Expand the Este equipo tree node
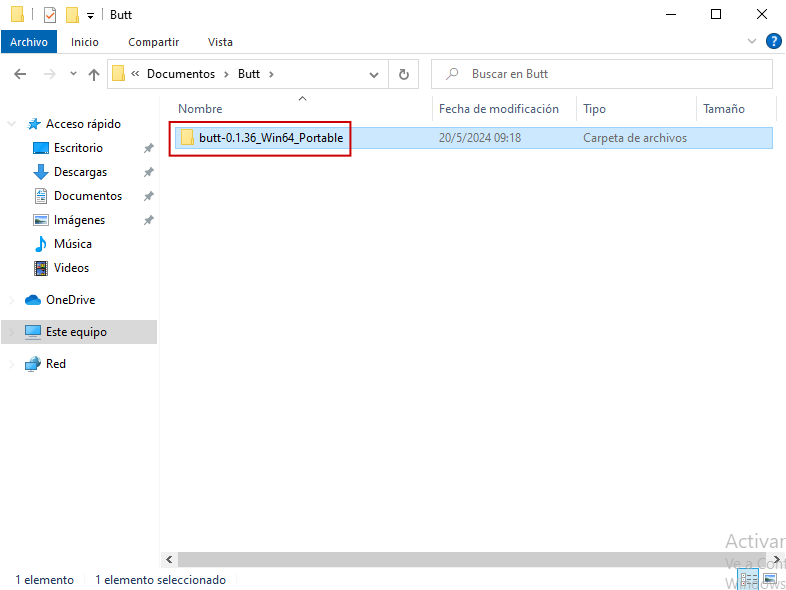This screenshot has height=590, width=786. 12,332
